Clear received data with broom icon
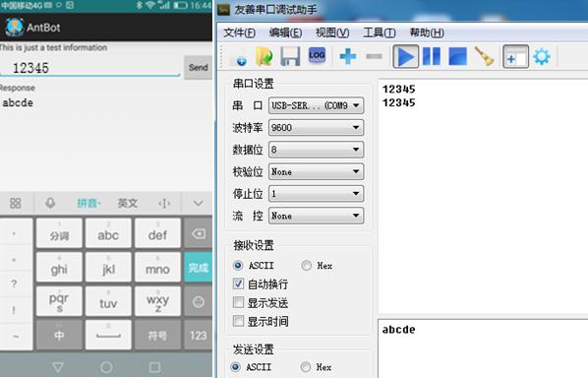Screen dimensions: 588x378 [x=485, y=57]
